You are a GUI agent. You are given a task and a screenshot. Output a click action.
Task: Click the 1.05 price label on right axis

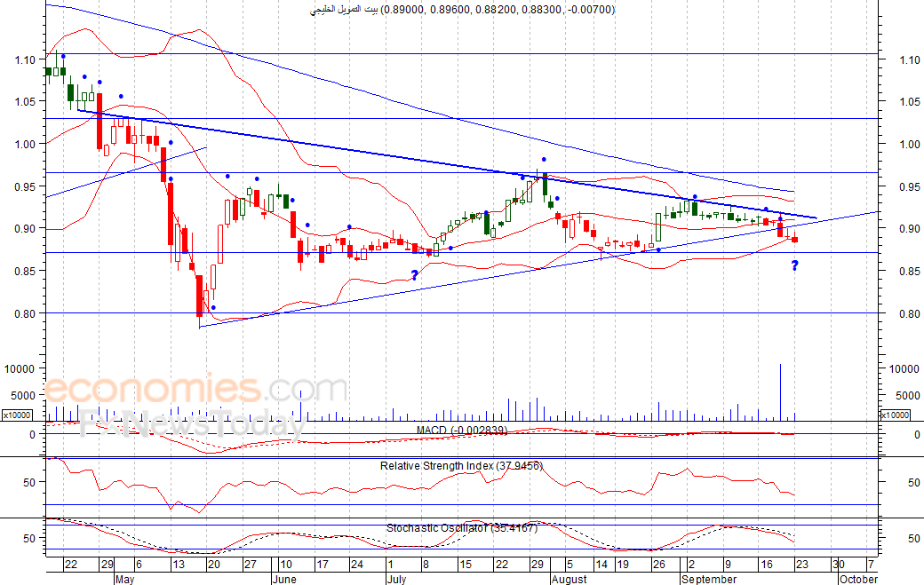[910, 101]
